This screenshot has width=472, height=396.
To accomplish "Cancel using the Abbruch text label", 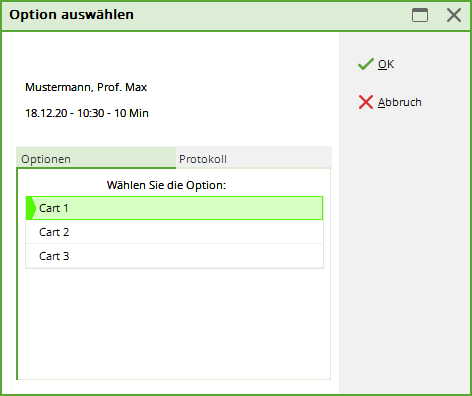I will (400, 102).
